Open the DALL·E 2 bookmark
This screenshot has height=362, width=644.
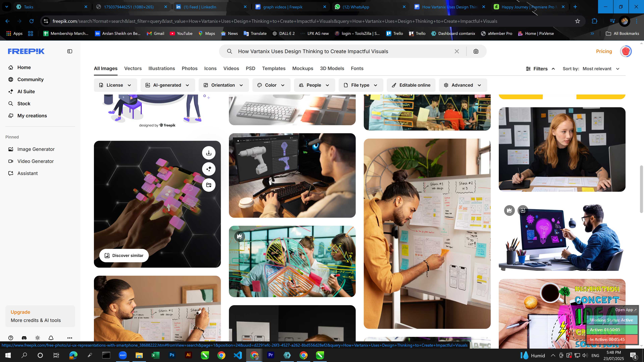283,34
